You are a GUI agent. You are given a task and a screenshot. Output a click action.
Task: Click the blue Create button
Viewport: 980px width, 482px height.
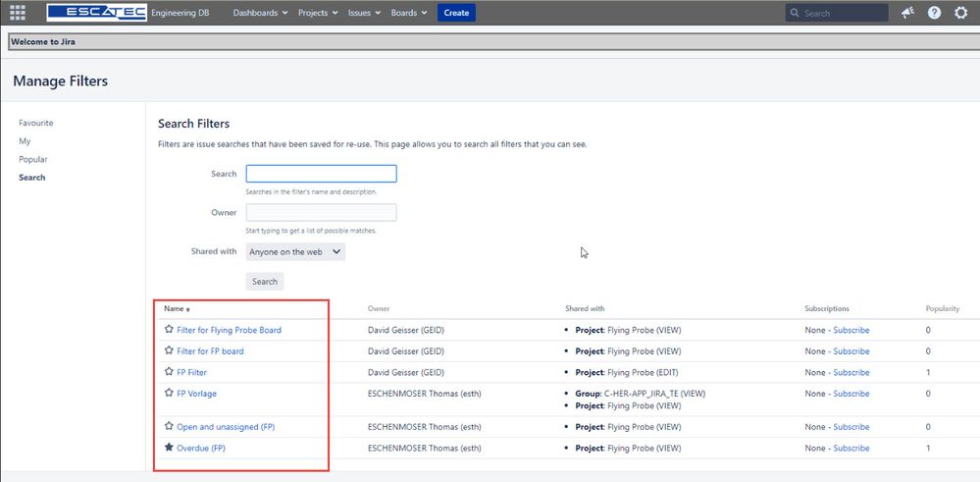tap(456, 13)
